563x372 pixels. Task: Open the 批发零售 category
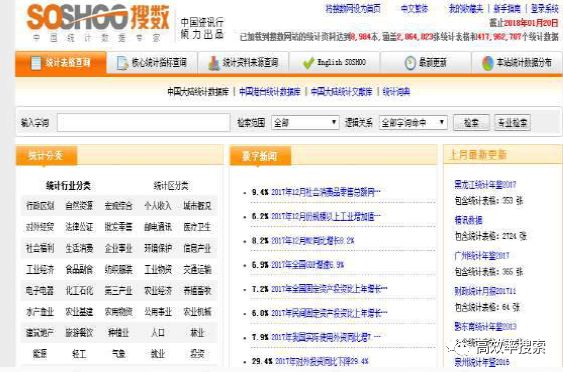click(118, 227)
